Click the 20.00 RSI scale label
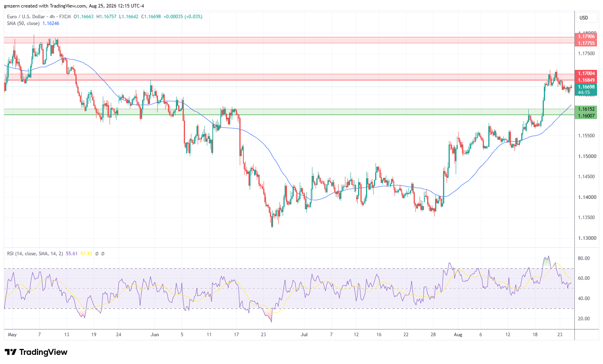Screen dimensions: 603x364 coord(584,319)
